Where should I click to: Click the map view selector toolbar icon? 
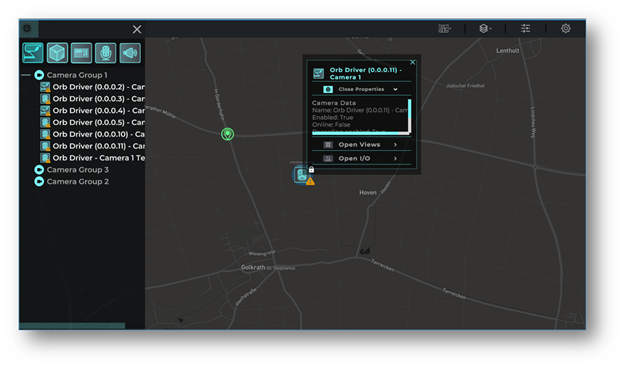(x=444, y=29)
